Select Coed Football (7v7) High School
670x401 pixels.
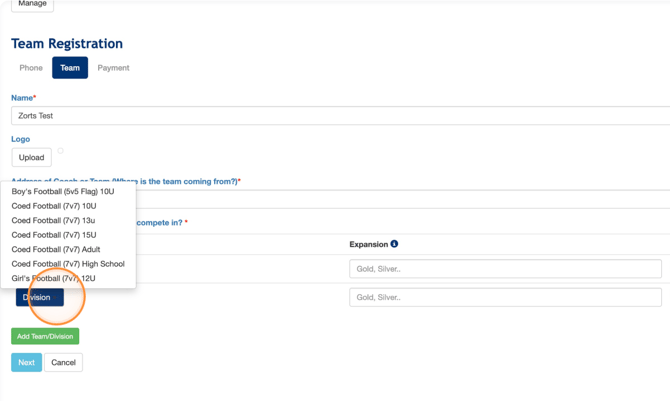(68, 264)
